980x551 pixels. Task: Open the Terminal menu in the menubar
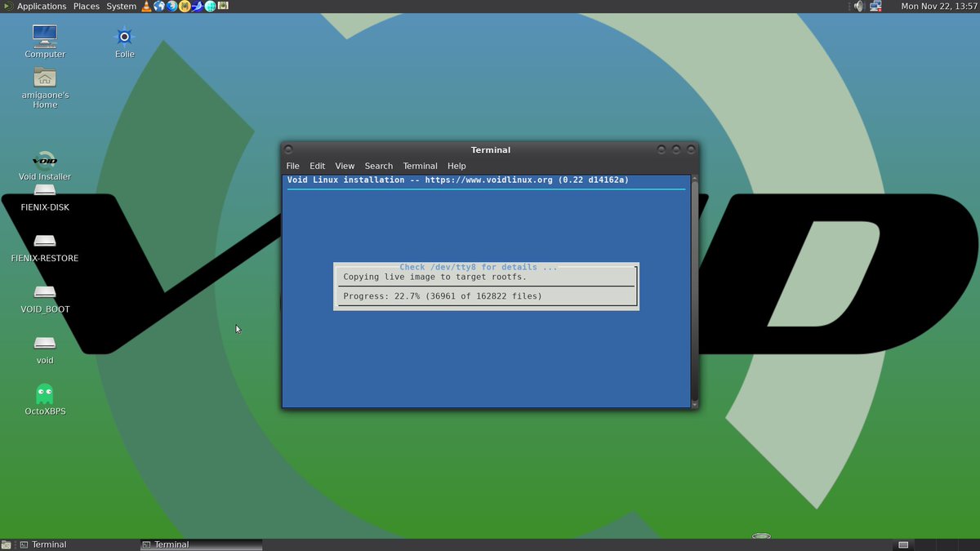click(x=420, y=166)
